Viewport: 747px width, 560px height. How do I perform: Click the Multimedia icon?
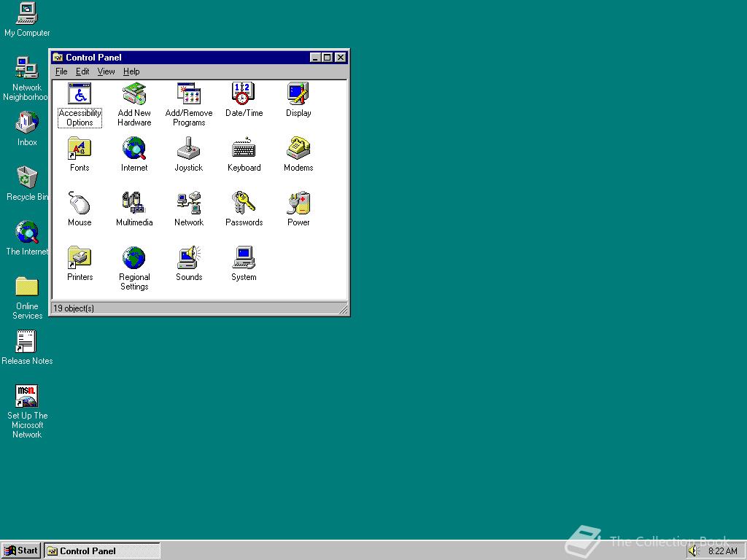coord(134,203)
